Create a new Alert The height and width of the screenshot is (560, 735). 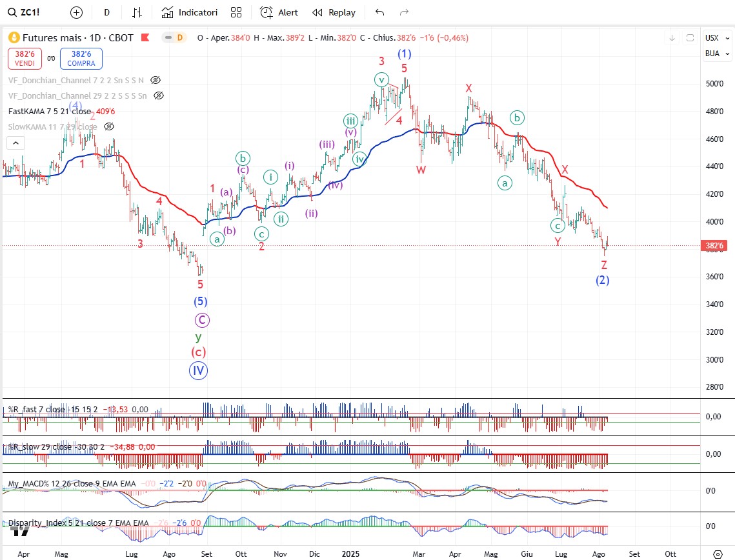tap(279, 12)
